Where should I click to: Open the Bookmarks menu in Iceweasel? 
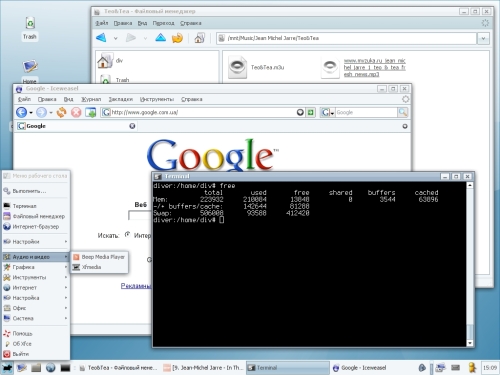(x=120, y=99)
